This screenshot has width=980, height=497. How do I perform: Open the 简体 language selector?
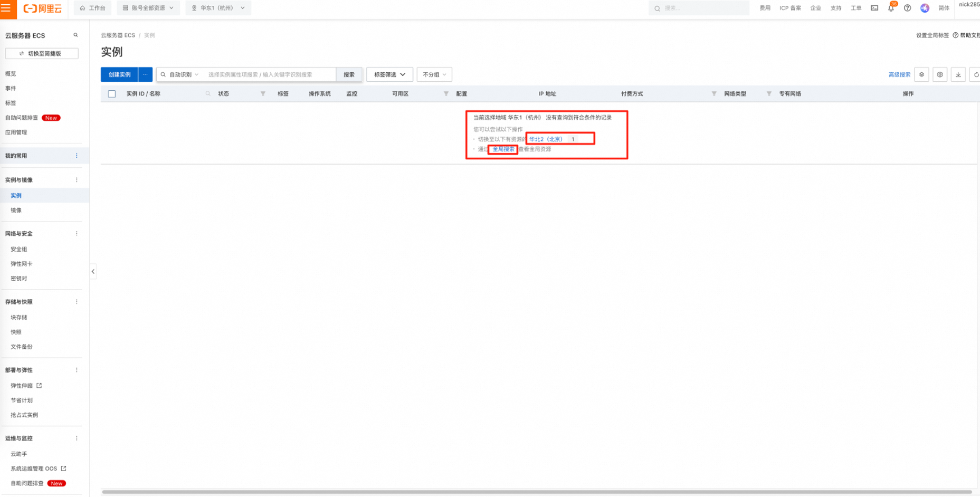click(944, 8)
